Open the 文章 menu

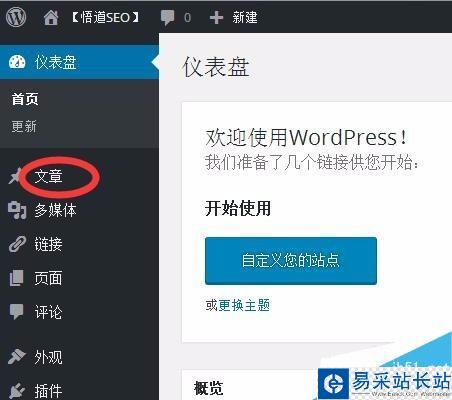(x=49, y=176)
